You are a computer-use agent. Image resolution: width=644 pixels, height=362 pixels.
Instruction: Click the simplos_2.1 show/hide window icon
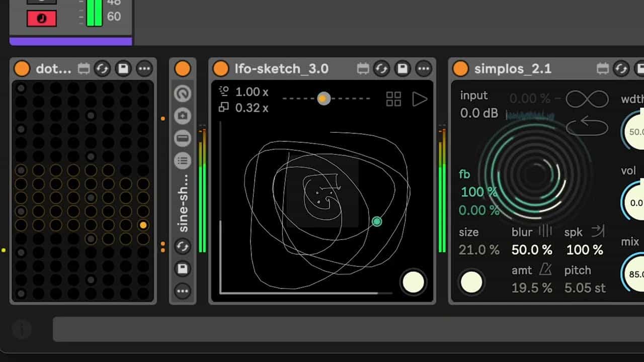pyautogui.click(x=602, y=68)
